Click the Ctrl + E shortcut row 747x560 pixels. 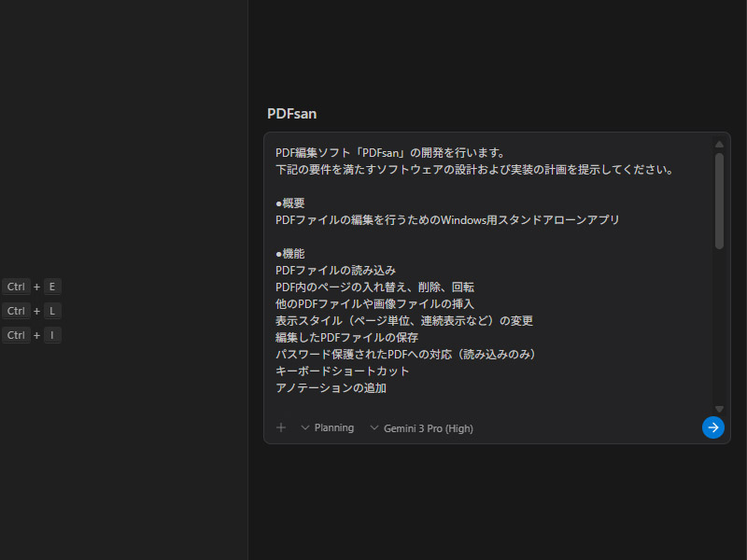click(x=32, y=287)
